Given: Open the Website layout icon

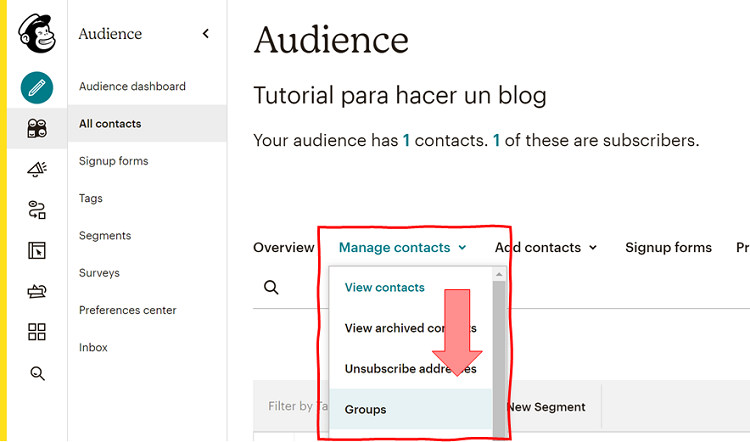Looking at the screenshot, I should tap(37, 250).
